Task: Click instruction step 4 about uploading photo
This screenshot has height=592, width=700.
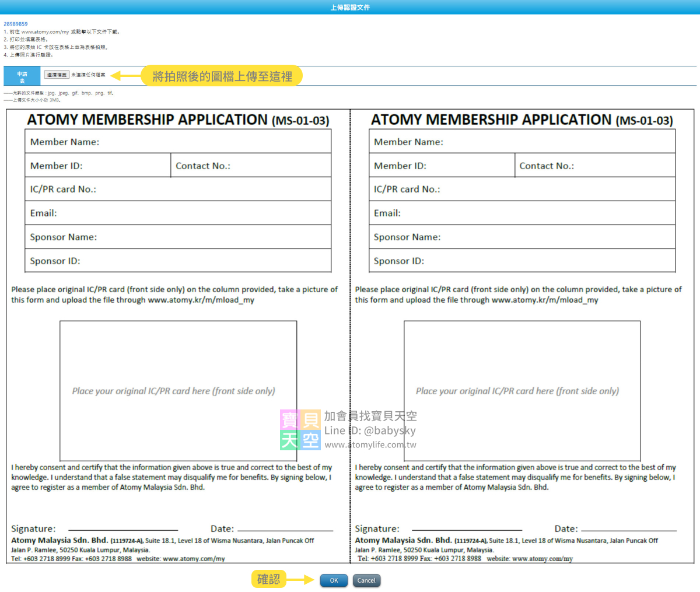Action: (29, 54)
